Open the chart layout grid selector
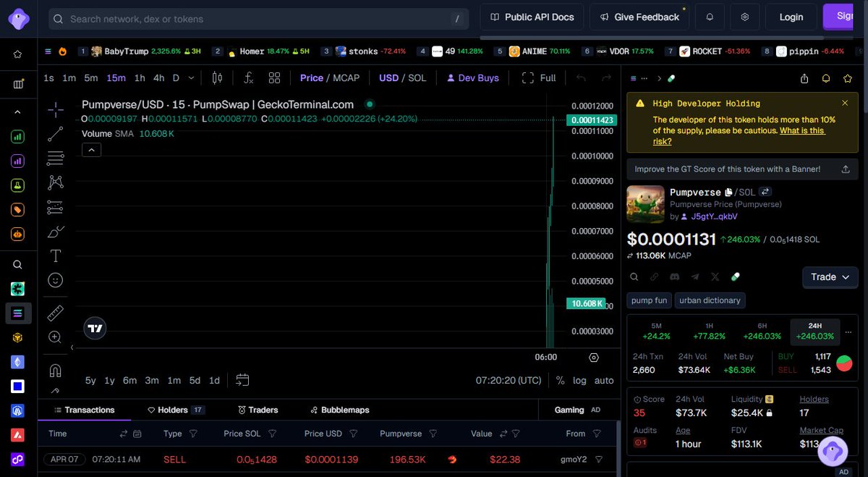Image resolution: width=868 pixels, height=477 pixels. point(274,77)
